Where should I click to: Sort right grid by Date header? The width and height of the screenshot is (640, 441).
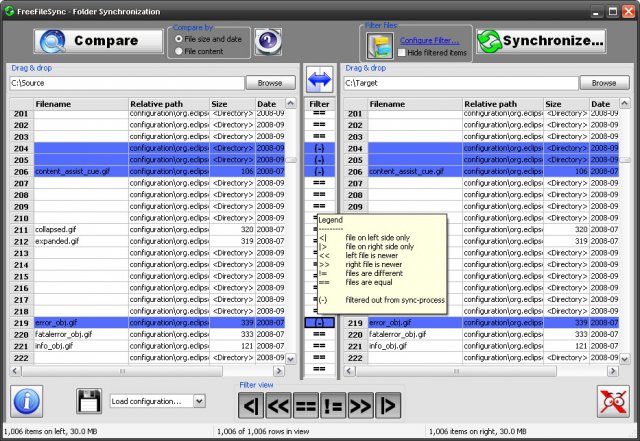point(604,104)
